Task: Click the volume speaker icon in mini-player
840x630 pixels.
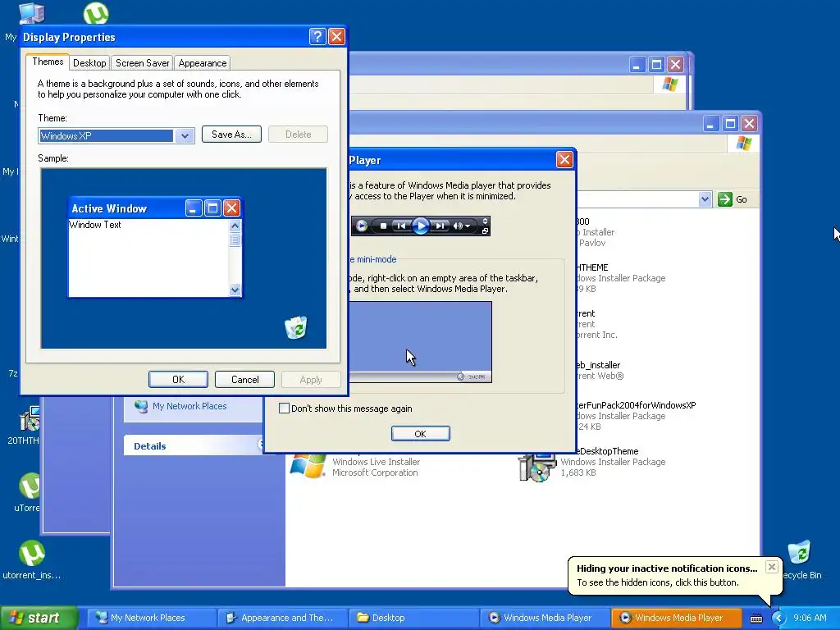Action: click(x=458, y=226)
